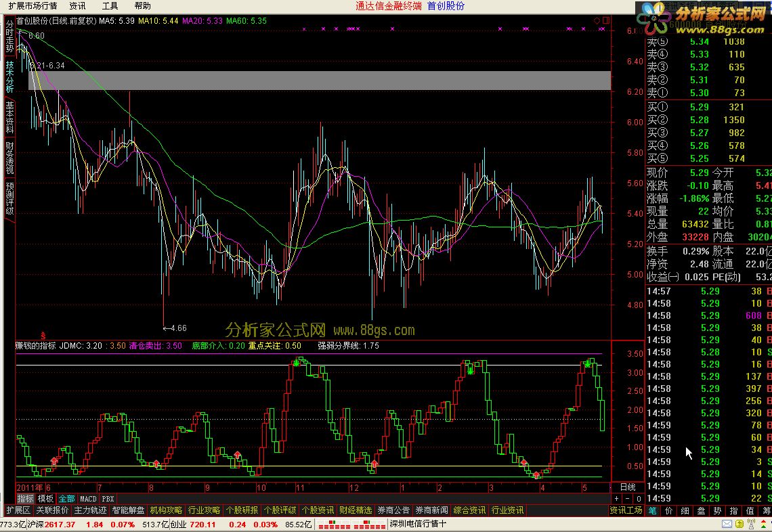Click the red-green market breadth indicator in status bar
Screen dimensions: 772x532
[351, 525]
